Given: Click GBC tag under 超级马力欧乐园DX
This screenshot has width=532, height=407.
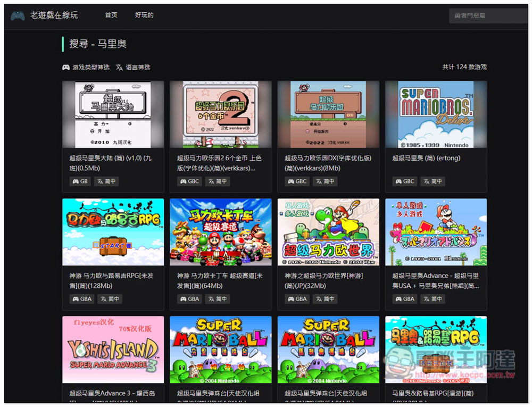Looking at the screenshot, I should point(297,181).
